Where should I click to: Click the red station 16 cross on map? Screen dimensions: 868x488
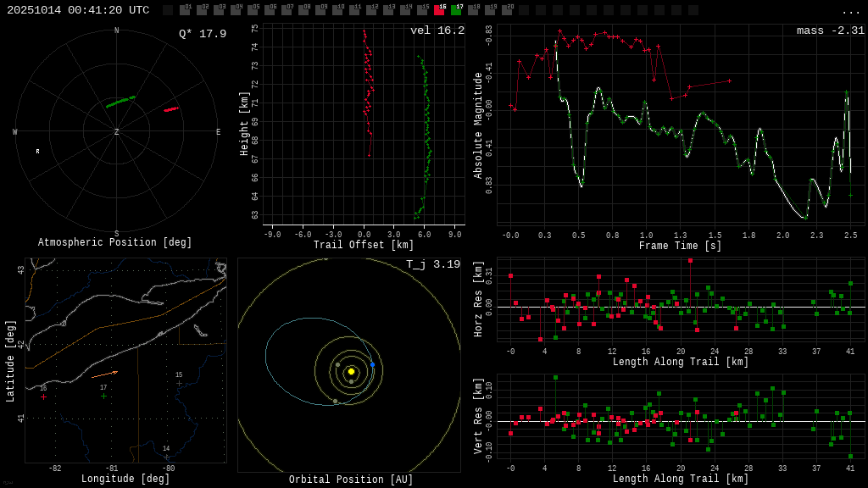[43, 396]
